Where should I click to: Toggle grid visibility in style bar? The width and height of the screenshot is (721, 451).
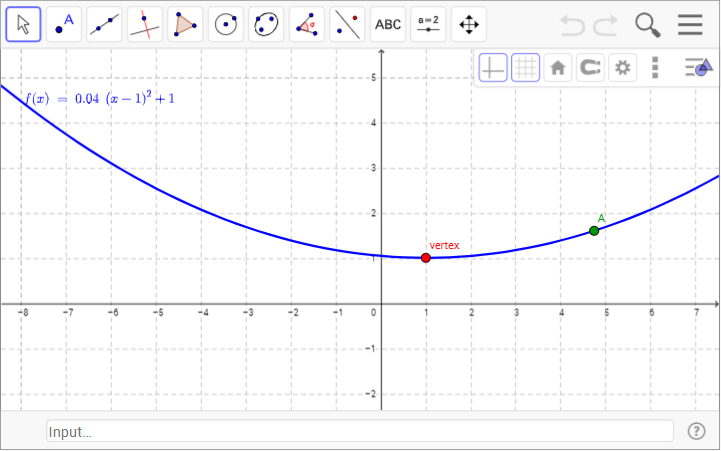point(526,68)
